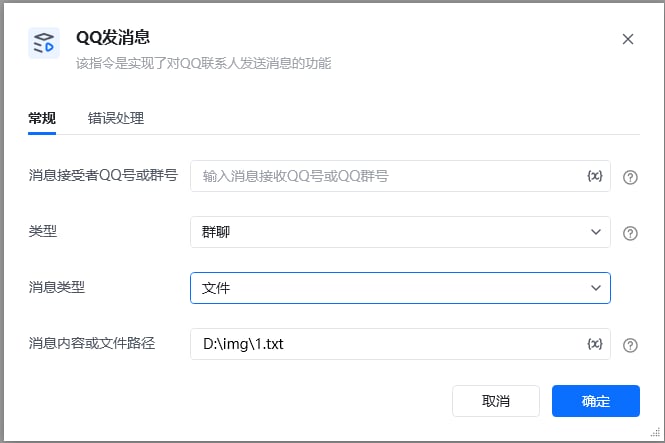This screenshot has height=443, width=665.
Task: Click the resize grip at dialog corner
Action: [x=655, y=432]
